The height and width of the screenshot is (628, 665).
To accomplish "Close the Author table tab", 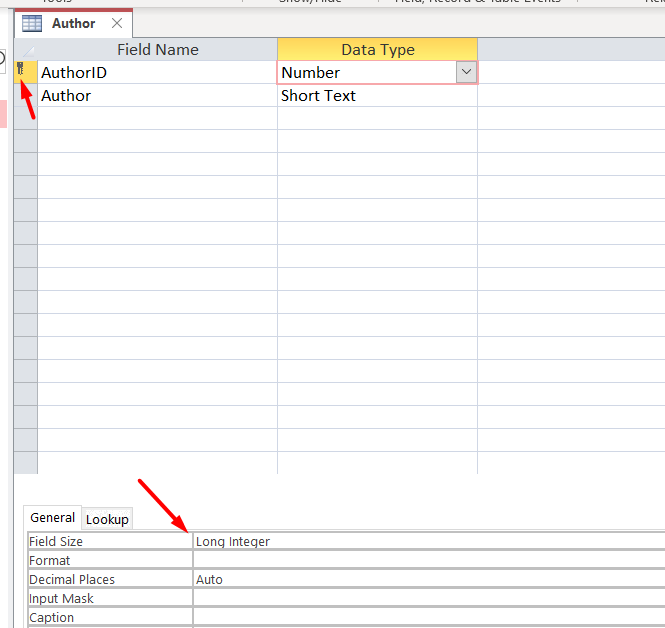I will click(117, 23).
